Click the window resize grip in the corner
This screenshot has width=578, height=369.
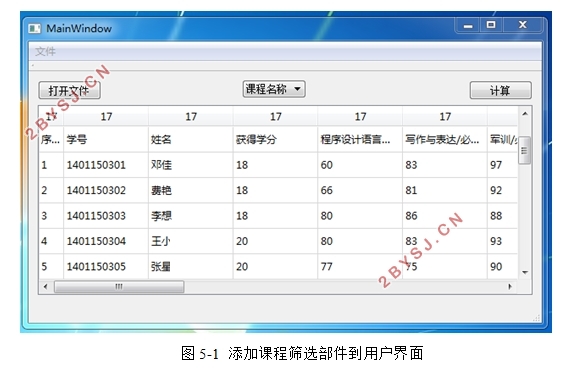pyautogui.click(x=537, y=318)
